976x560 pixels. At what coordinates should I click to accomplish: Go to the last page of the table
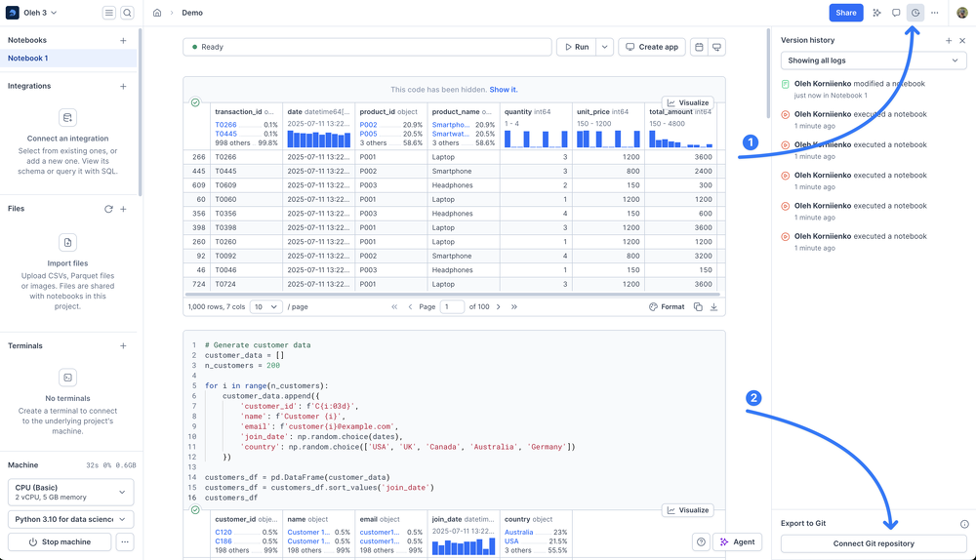(514, 306)
